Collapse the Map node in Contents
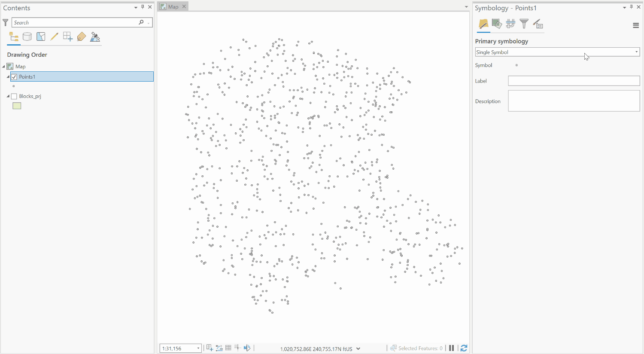Screen dimensions: 644x354 coord(3,67)
